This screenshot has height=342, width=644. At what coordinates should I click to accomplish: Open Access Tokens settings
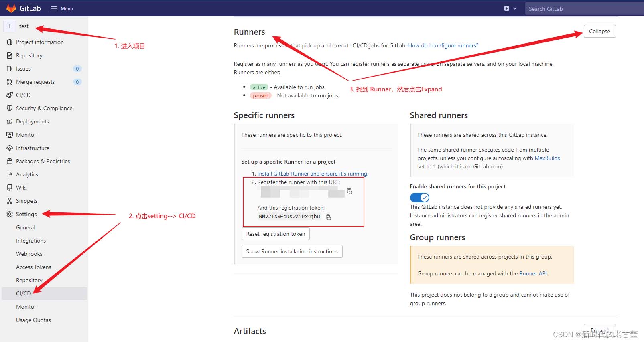(34, 267)
